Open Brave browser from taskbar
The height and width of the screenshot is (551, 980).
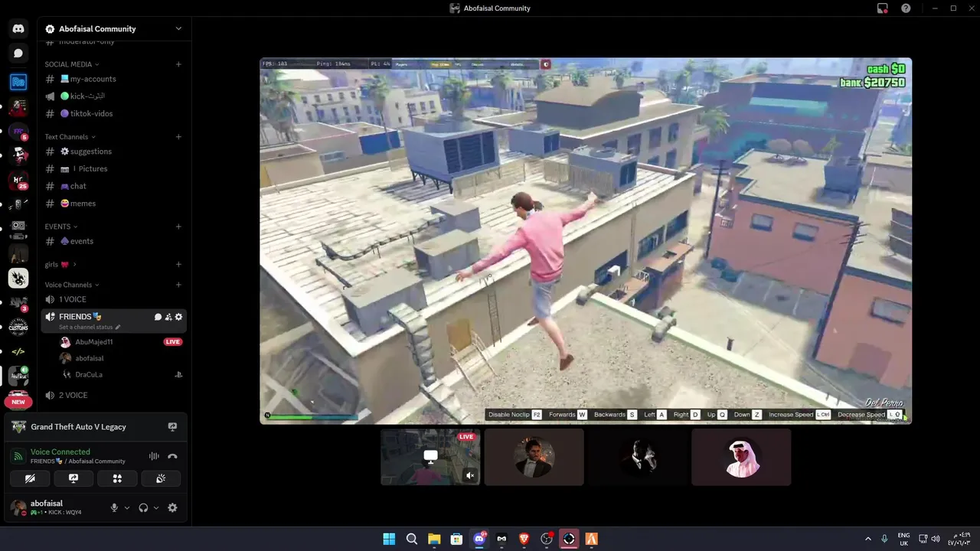point(524,539)
